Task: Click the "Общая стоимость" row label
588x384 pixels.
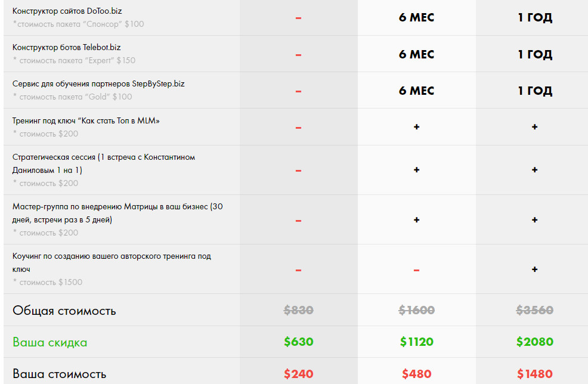Action: pos(64,311)
